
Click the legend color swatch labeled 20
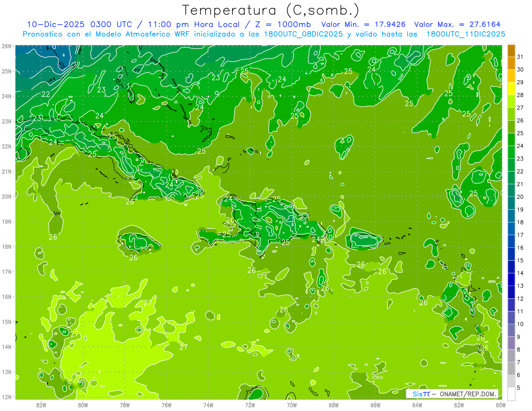click(x=511, y=191)
